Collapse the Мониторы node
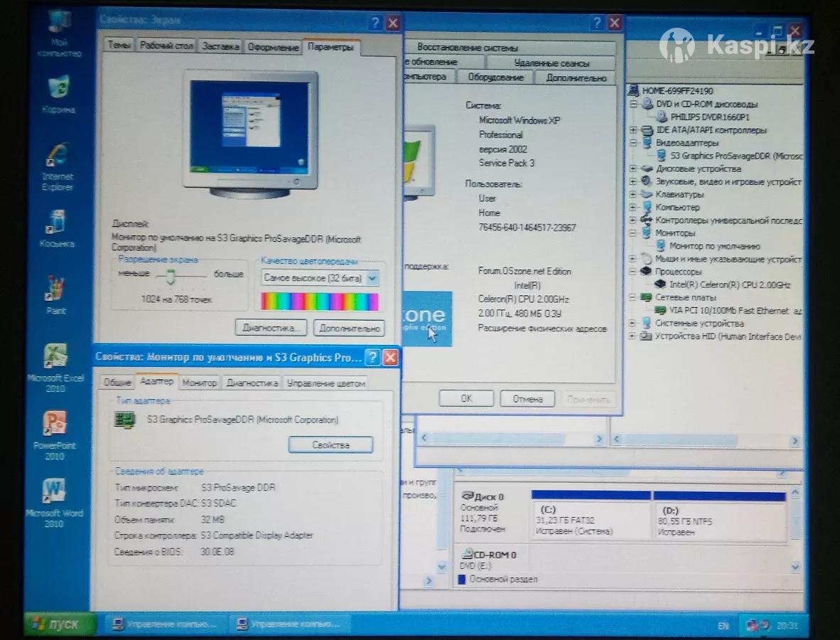Image resolution: width=840 pixels, height=640 pixels. [x=633, y=233]
